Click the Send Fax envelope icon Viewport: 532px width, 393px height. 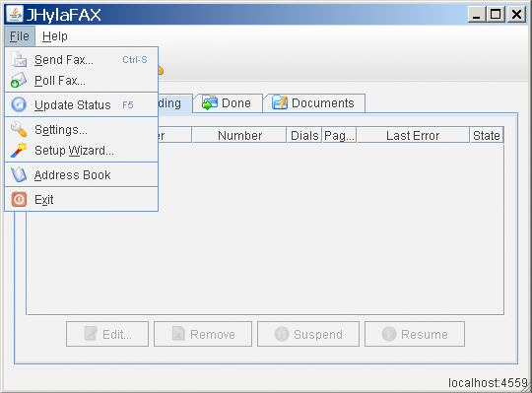[19, 60]
